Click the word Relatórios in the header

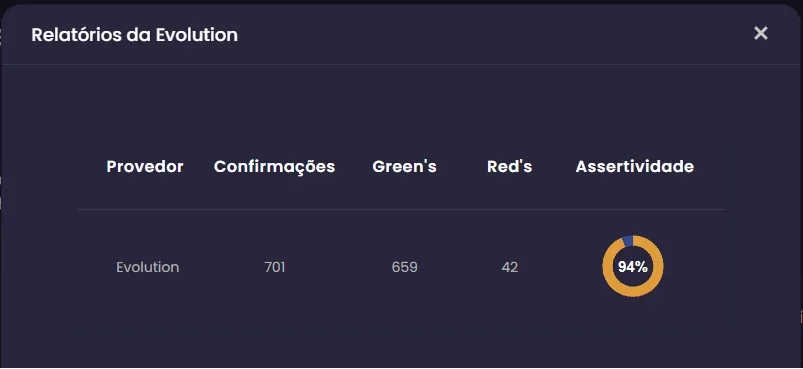point(77,35)
